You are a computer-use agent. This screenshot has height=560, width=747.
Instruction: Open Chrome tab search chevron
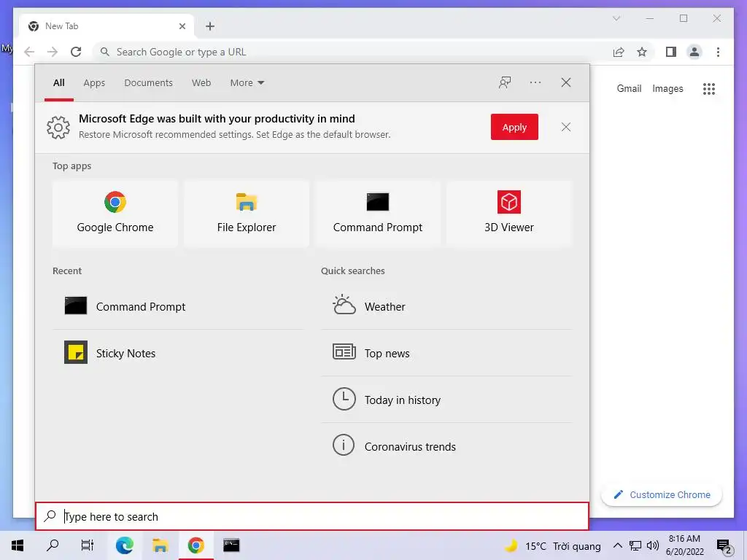click(x=616, y=18)
